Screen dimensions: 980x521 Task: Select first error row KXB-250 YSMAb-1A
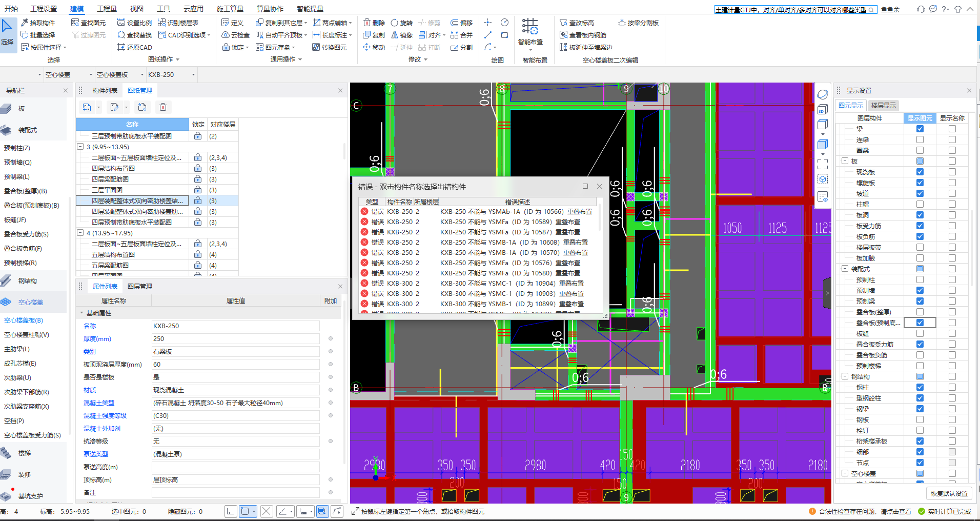478,211
